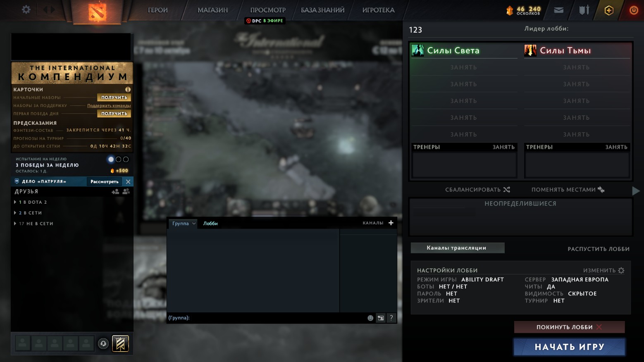Viewport: 644px width, 362px height.
Task: Click Покинуть лобби button
Action: tap(569, 327)
